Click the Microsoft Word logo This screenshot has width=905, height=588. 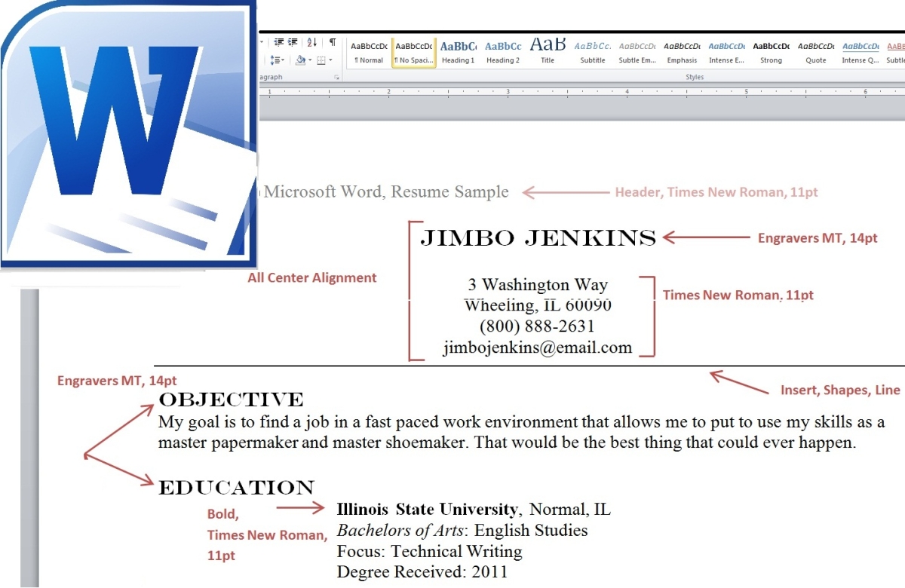(x=128, y=132)
